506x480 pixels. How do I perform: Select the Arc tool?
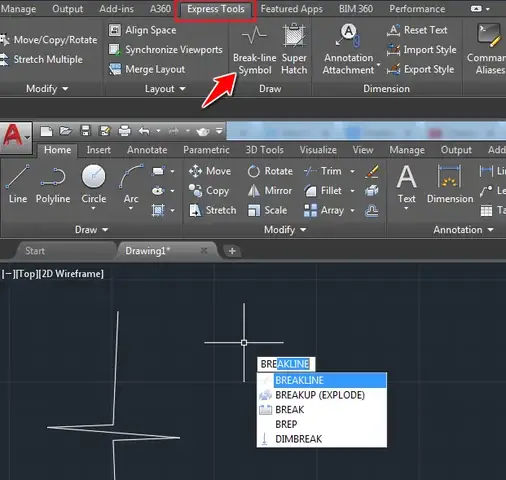131,184
